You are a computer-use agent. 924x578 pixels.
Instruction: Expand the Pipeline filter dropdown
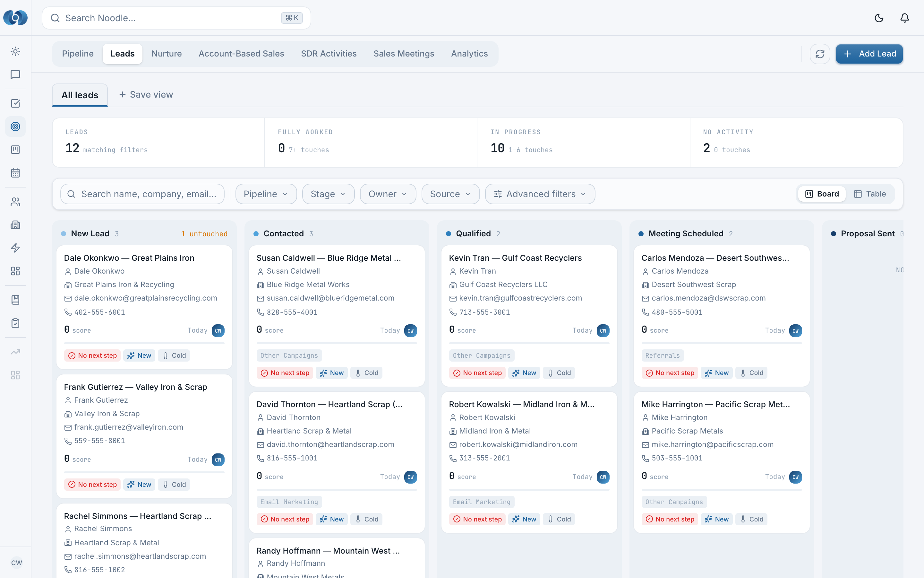click(x=266, y=194)
